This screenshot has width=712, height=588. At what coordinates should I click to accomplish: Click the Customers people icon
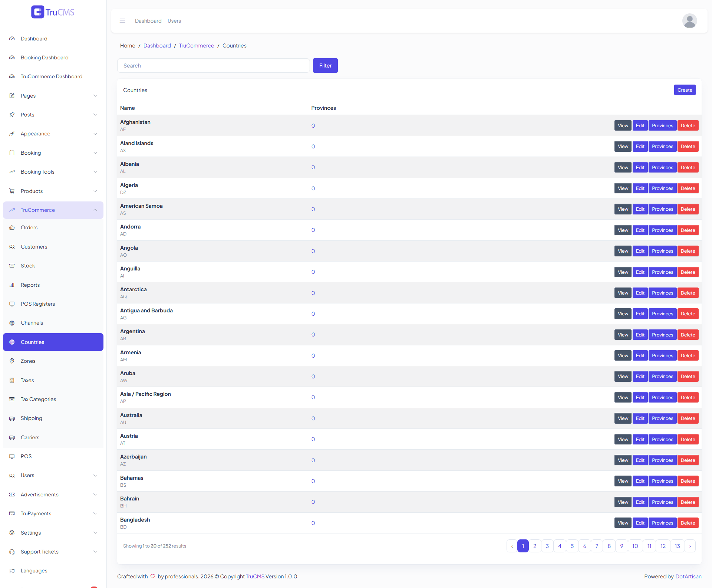tap(12, 247)
